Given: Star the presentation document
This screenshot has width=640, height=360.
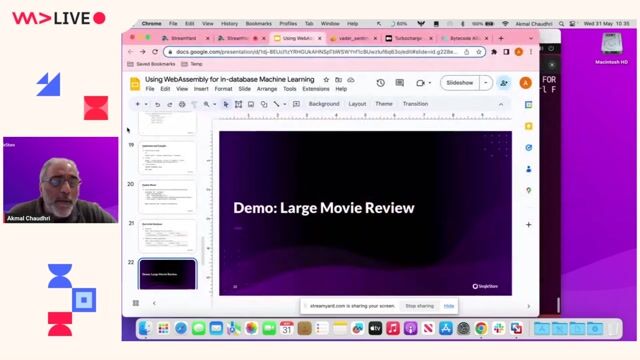Looking at the screenshot, I should (326, 80).
